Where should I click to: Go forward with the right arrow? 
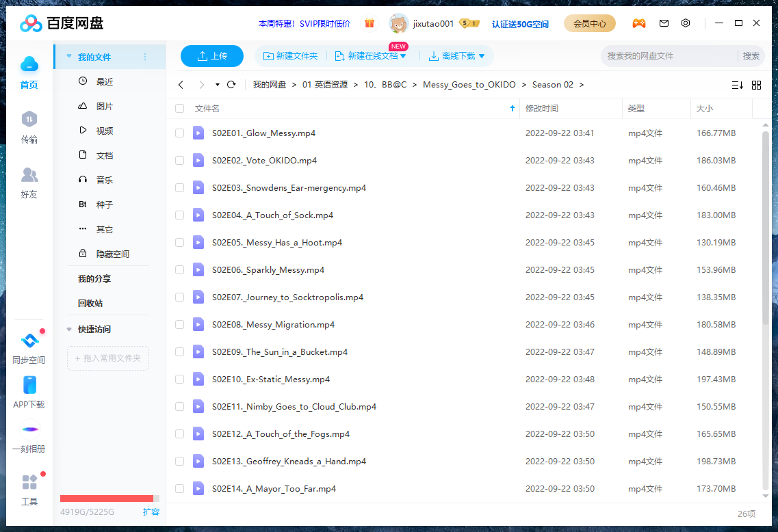(201, 85)
